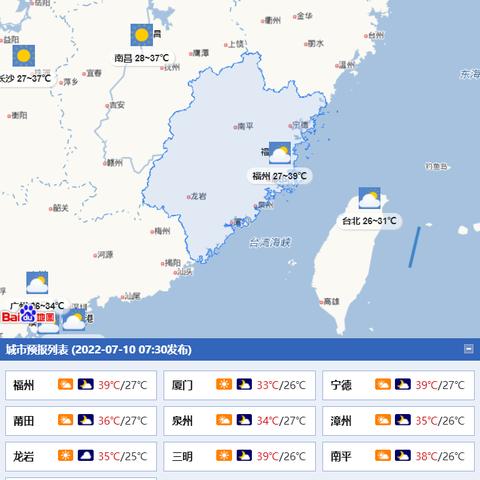Click the Taipei 26~31°C map label
480x480 pixels.
[369, 221]
